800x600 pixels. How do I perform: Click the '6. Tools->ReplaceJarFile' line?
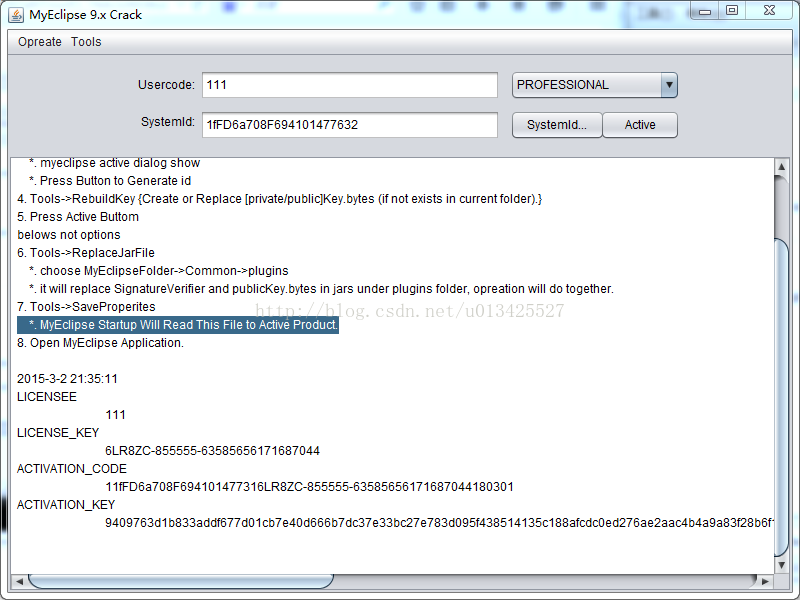86,253
